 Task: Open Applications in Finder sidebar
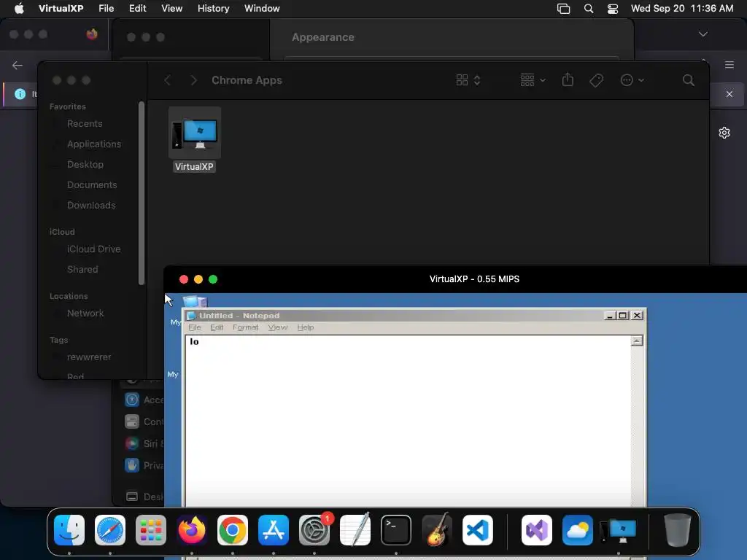[x=94, y=144]
